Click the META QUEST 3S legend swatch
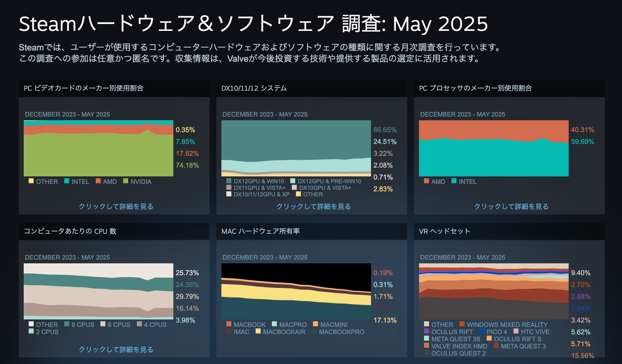The image size is (622, 364). coord(427,338)
